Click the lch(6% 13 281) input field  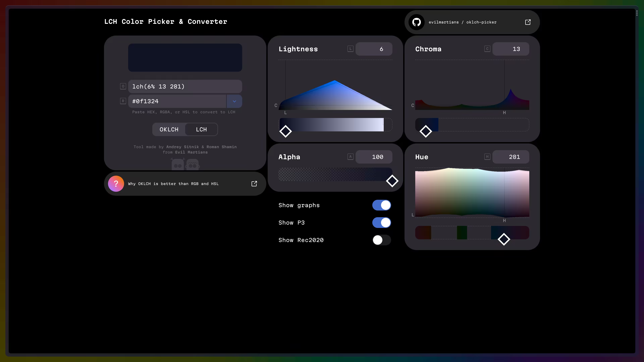tap(185, 86)
